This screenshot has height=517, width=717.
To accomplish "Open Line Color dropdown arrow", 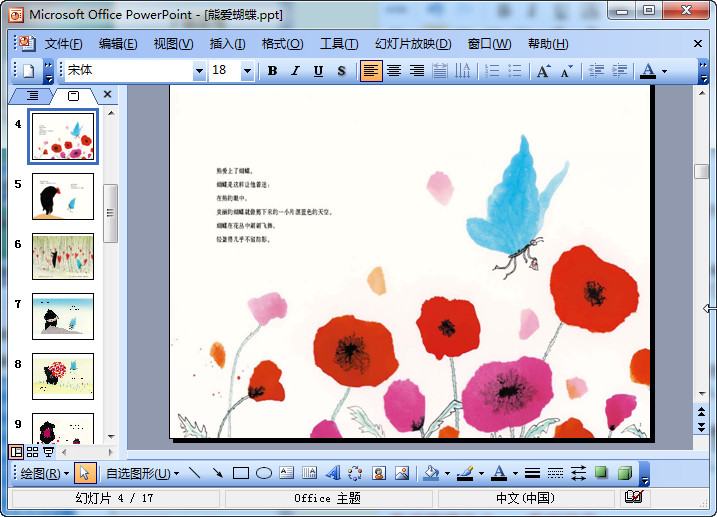I will [482, 474].
